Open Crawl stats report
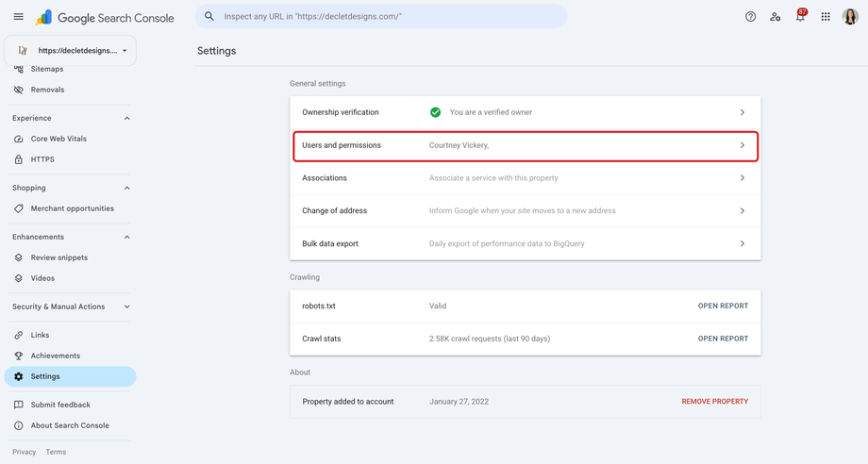Screen dimensions: 868x464 [723, 339]
